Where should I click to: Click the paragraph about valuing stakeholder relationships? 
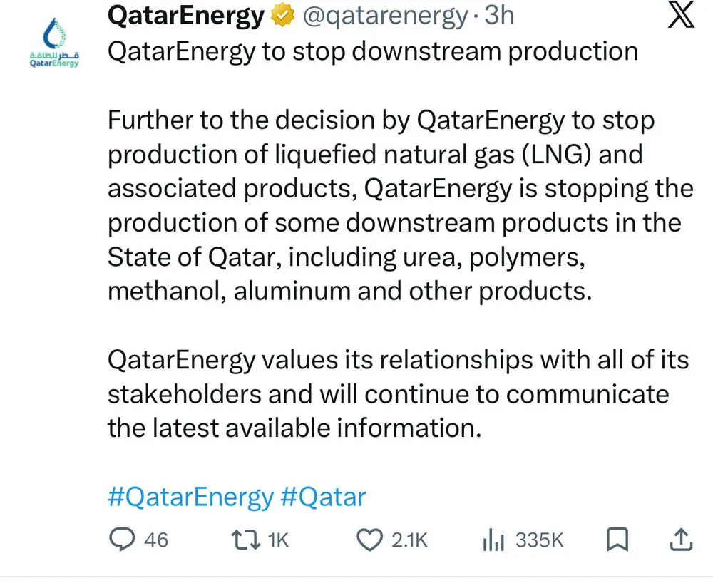[398, 393]
